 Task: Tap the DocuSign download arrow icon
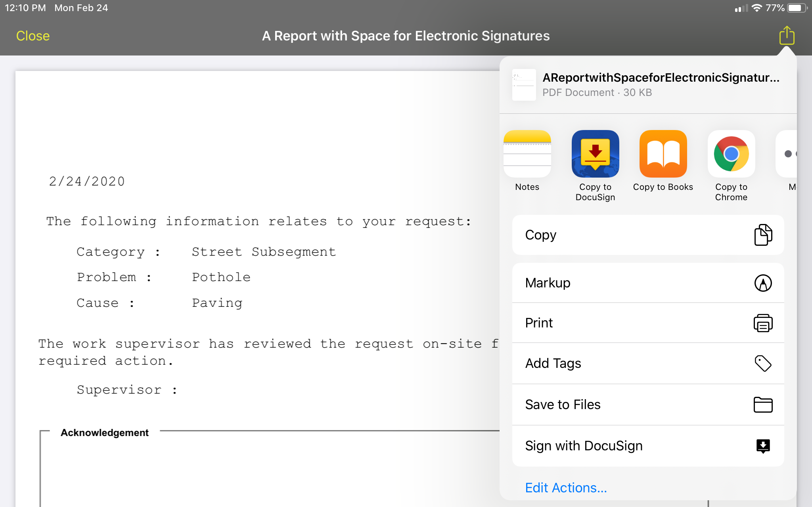pyautogui.click(x=763, y=446)
